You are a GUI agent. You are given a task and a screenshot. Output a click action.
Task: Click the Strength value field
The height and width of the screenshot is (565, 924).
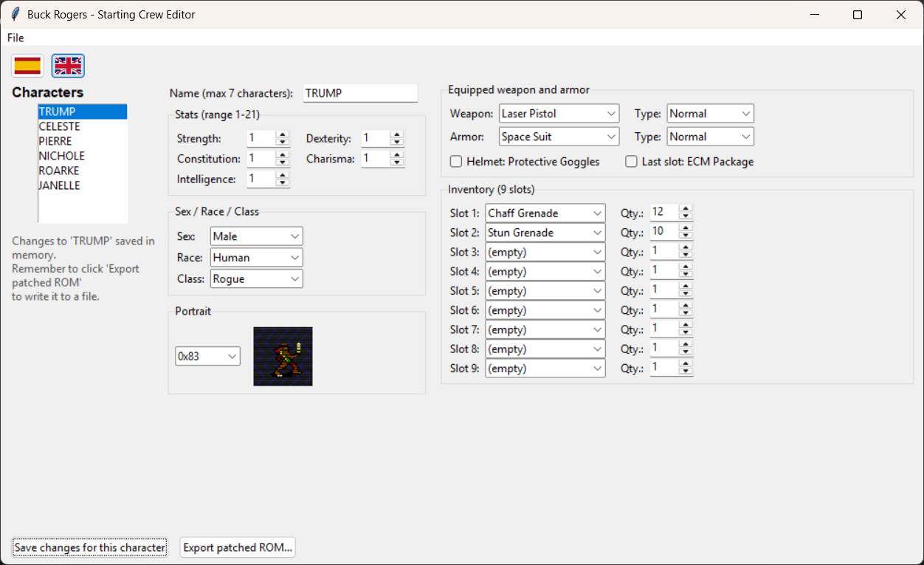[261, 138]
